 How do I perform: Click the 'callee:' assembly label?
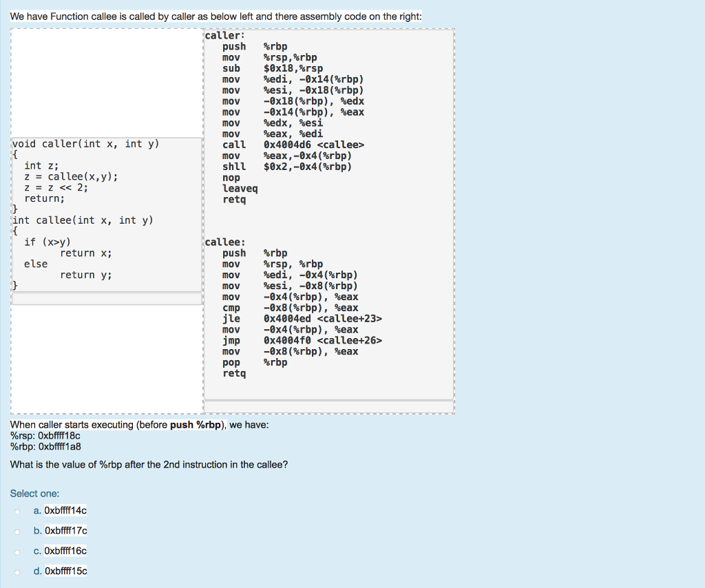click(x=225, y=242)
